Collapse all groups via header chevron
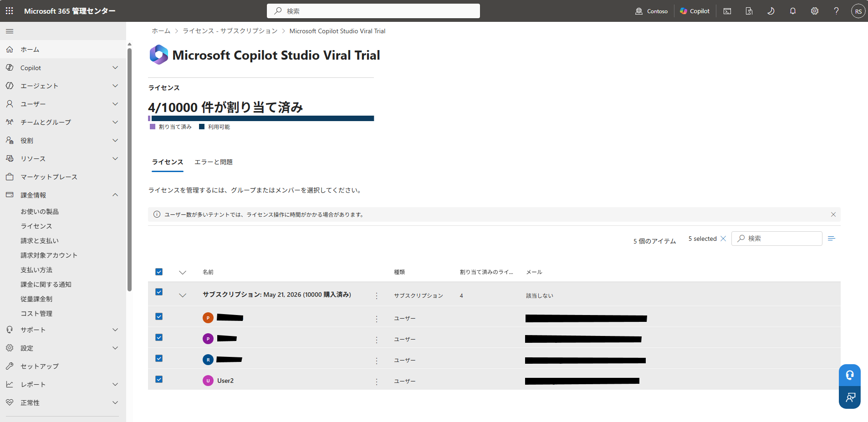 pos(183,272)
